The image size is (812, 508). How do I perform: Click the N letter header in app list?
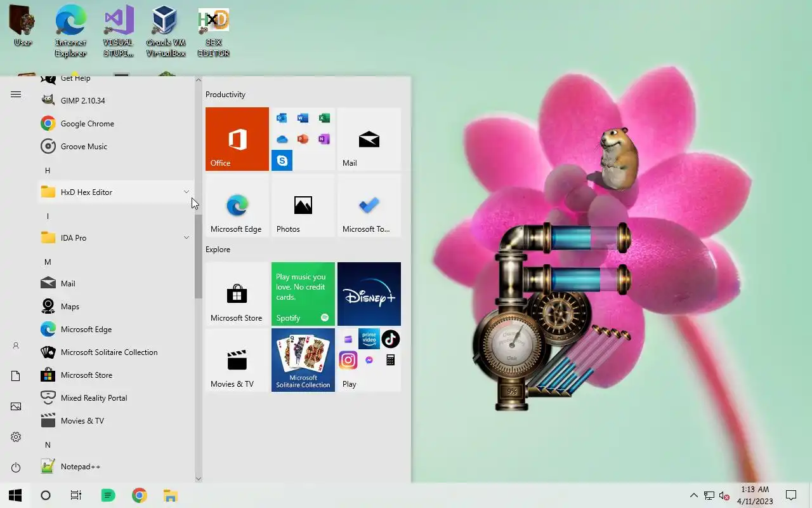pos(48,444)
